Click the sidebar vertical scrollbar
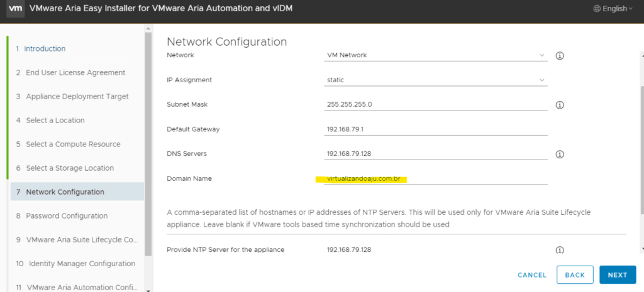The height and width of the screenshot is (292, 644). click(x=148, y=144)
